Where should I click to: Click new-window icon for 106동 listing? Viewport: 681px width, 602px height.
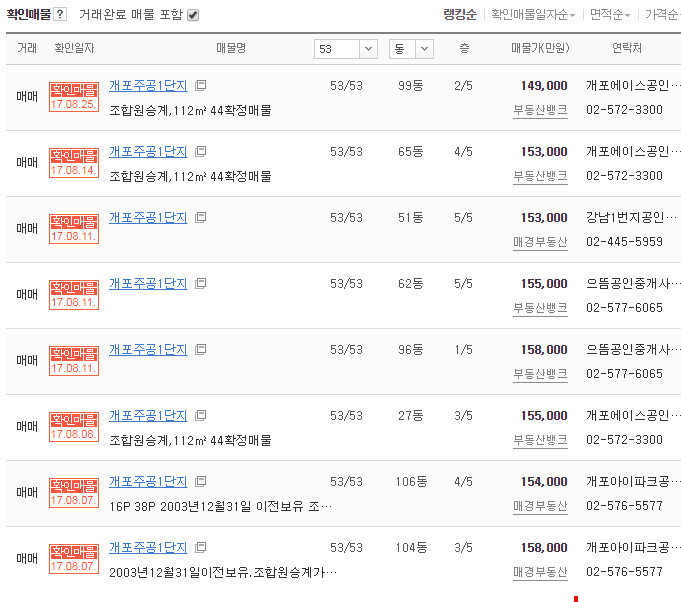coord(201,482)
